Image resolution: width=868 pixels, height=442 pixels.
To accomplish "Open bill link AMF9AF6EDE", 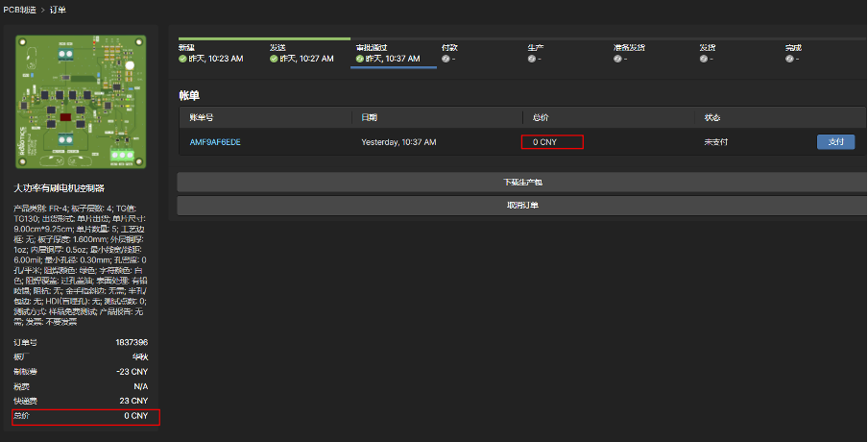I will click(x=215, y=142).
